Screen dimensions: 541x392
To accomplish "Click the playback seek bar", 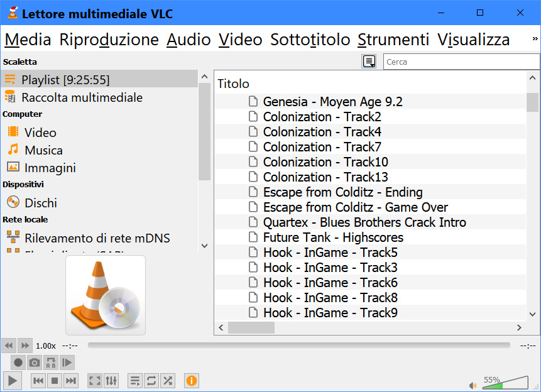I will (x=299, y=346).
